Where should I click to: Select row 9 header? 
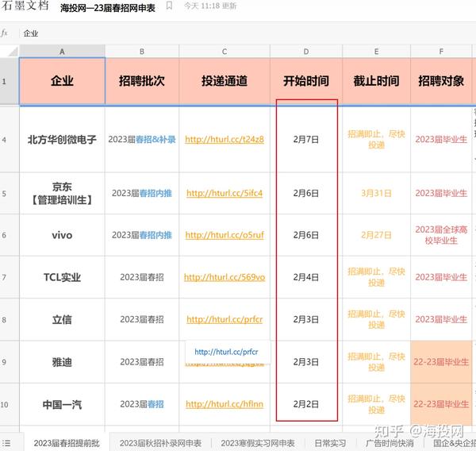tap(10, 361)
